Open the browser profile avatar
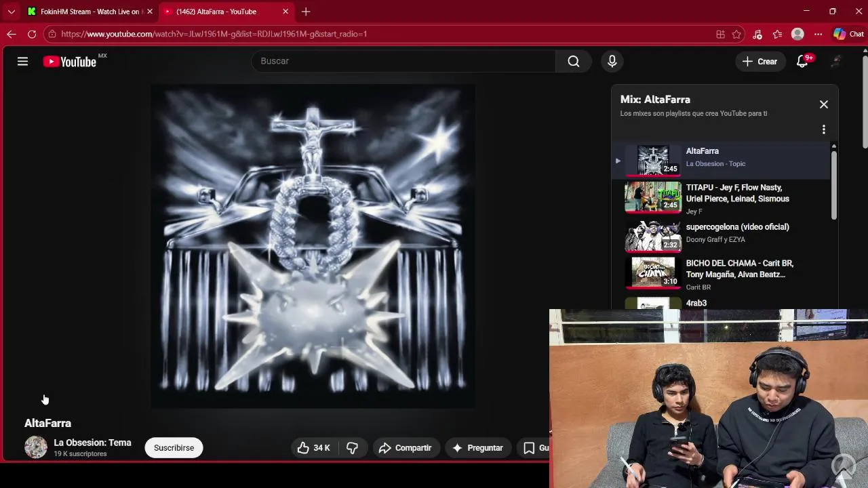The width and height of the screenshot is (868, 488). (x=798, y=34)
